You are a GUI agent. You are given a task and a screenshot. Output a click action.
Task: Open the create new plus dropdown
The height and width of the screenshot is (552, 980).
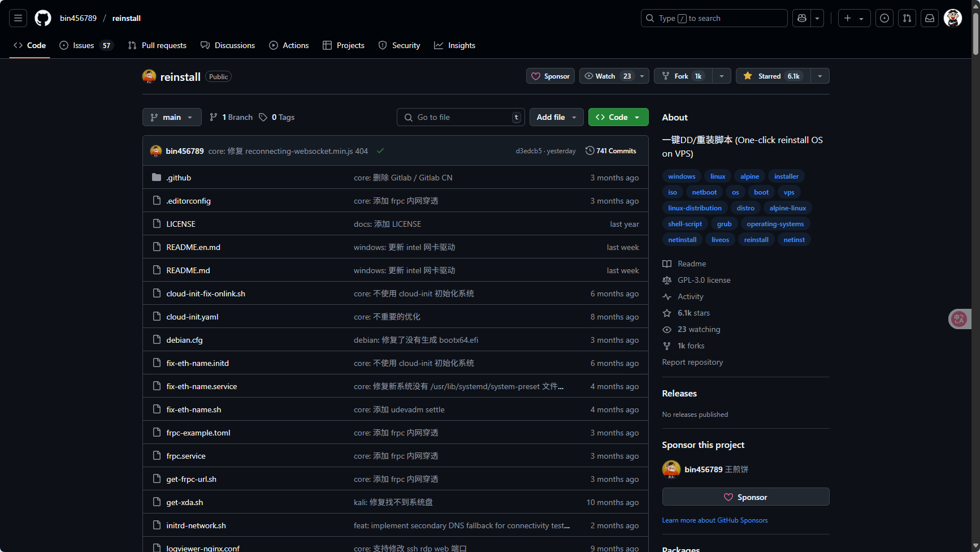854,18
